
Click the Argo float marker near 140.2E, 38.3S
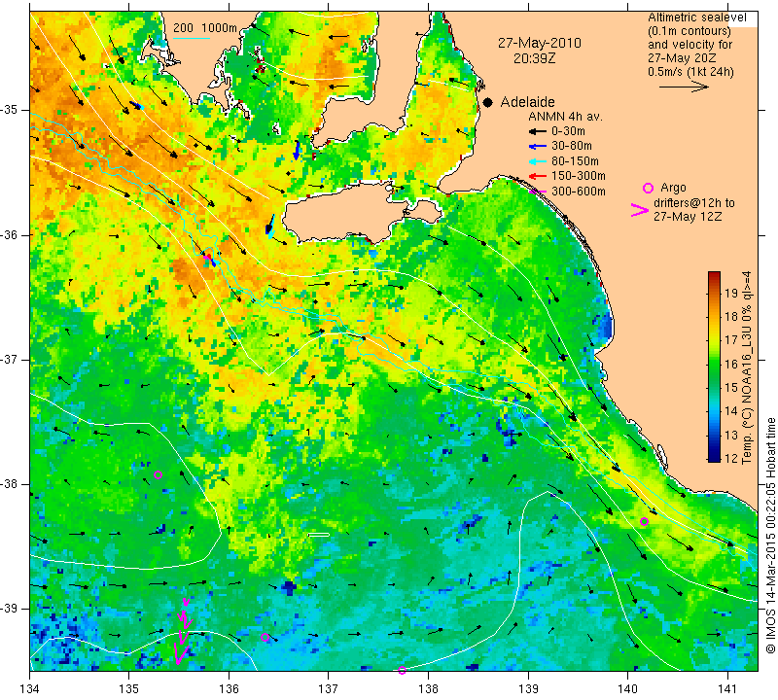click(644, 521)
